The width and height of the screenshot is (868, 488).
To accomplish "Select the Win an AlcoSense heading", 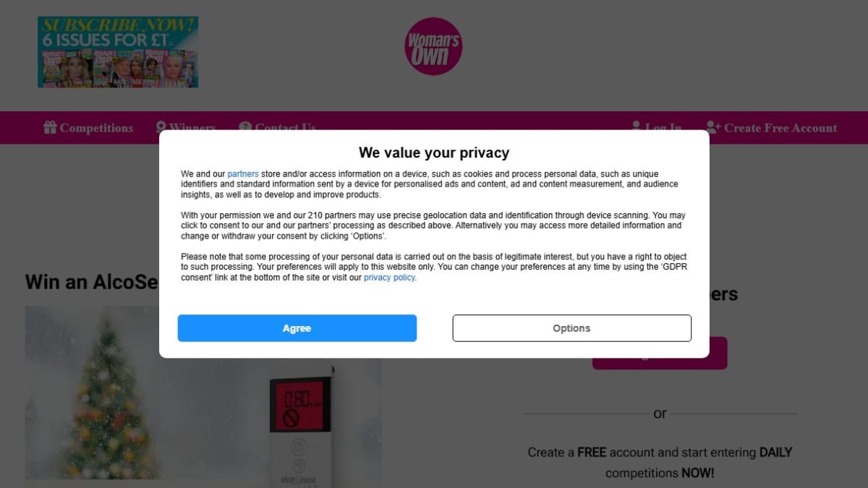I will click(x=92, y=281).
